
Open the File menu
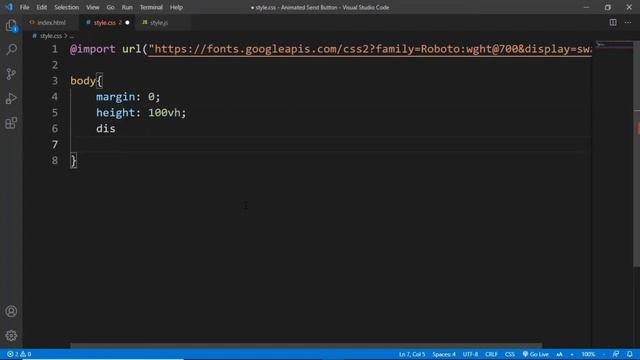[x=24, y=7]
